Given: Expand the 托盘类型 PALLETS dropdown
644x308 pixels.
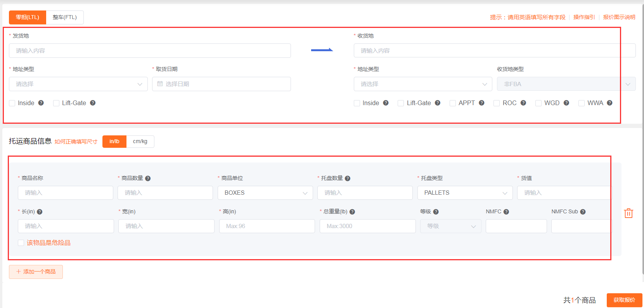Looking at the screenshot, I should pyautogui.click(x=465, y=193).
